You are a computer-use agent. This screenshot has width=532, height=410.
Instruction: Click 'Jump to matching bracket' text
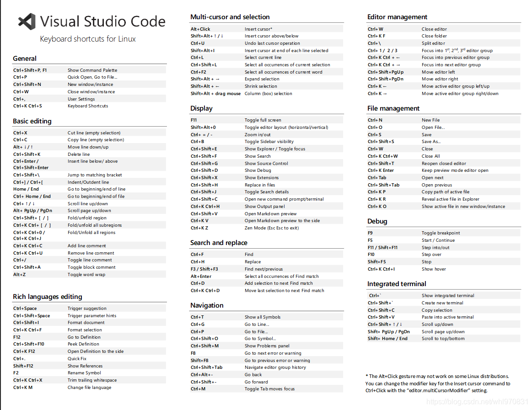coord(95,175)
